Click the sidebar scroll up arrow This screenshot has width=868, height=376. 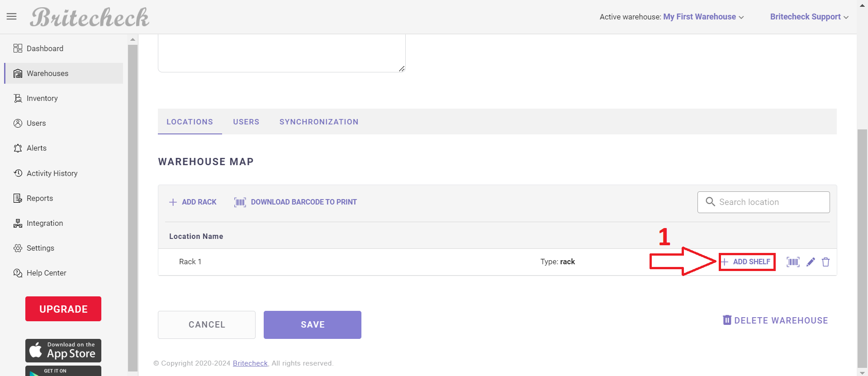[x=133, y=40]
